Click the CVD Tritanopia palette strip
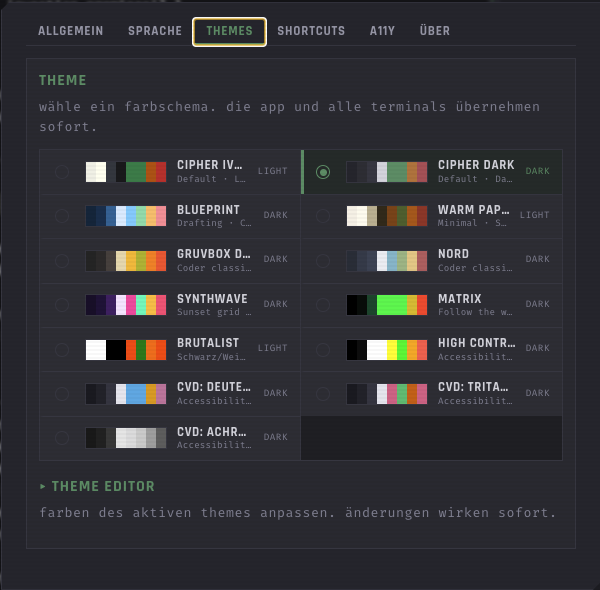The width and height of the screenshot is (600, 590). [387, 393]
